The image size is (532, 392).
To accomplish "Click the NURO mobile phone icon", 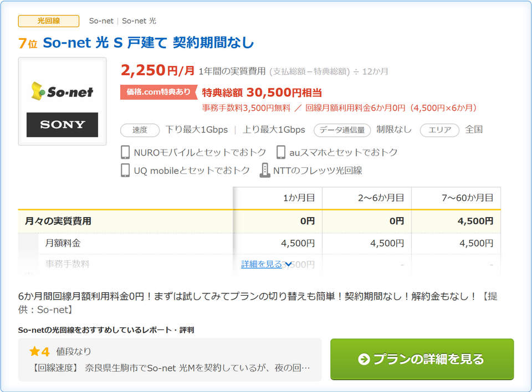I will [125, 152].
